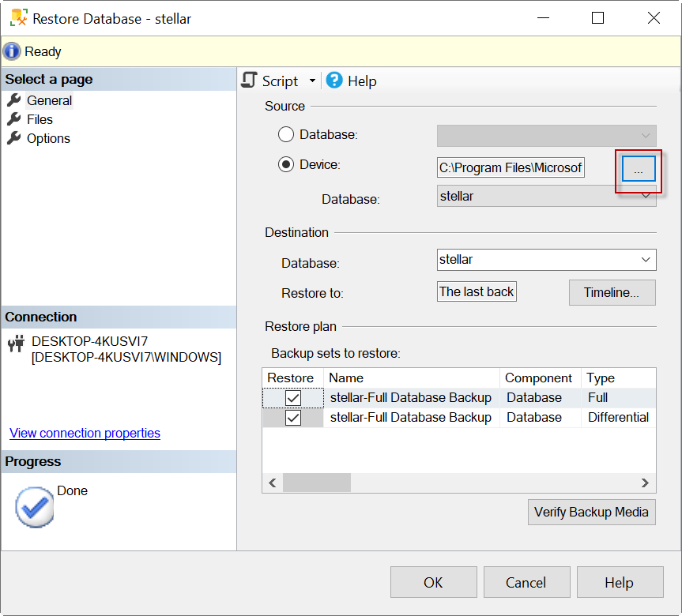Image resolution: width=682 pixels, height=616 pixels.
Task: Click the Timeline... button
Action: (612, 292)
